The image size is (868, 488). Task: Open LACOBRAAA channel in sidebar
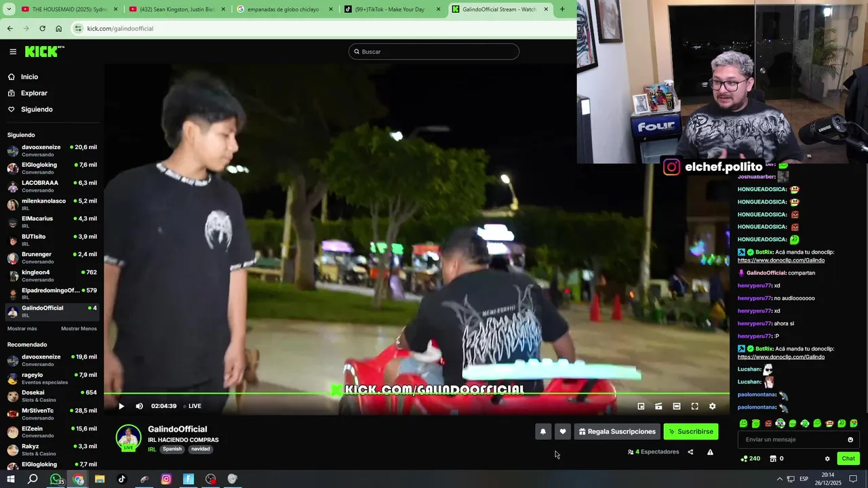(52, 186)
